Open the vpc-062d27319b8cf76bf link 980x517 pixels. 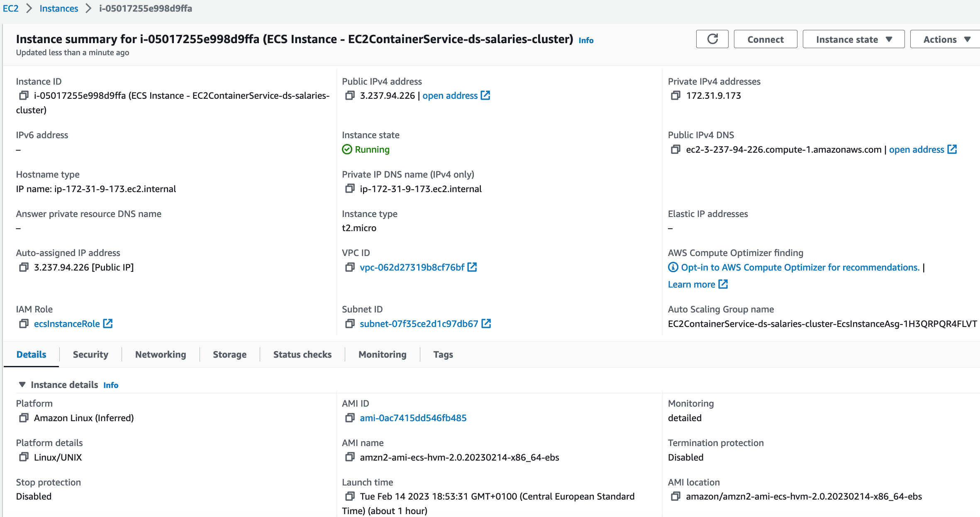pos(412,267)
